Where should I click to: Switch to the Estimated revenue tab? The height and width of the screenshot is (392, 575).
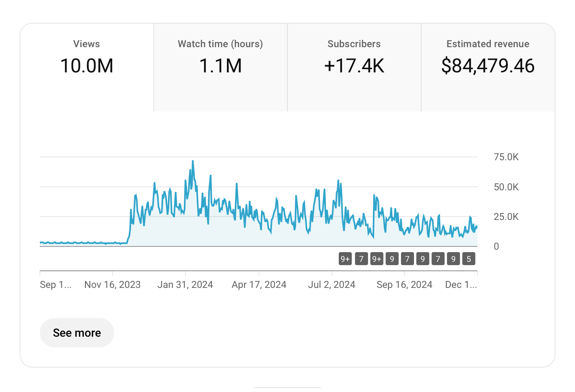pos(488,67)
